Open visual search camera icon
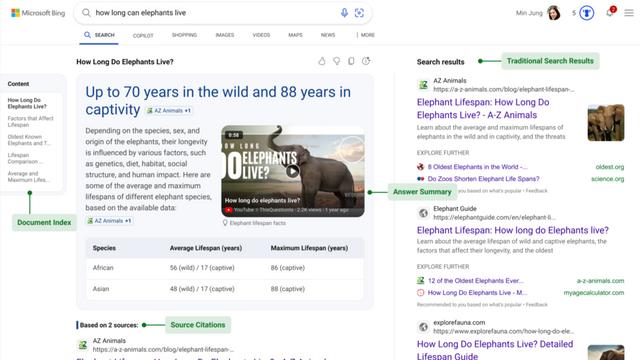This screenshot has width=640, height=360. [x=359, y=13]
